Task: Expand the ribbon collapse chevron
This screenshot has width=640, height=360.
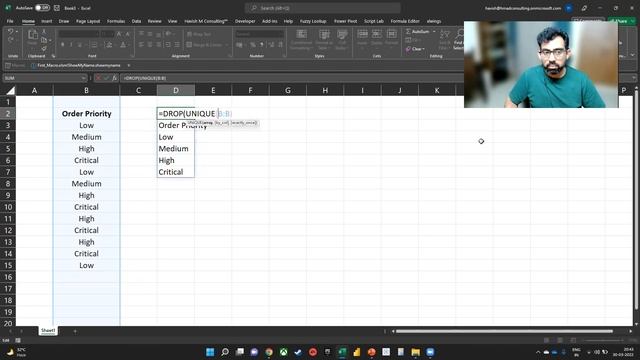Action: [633, 56]
